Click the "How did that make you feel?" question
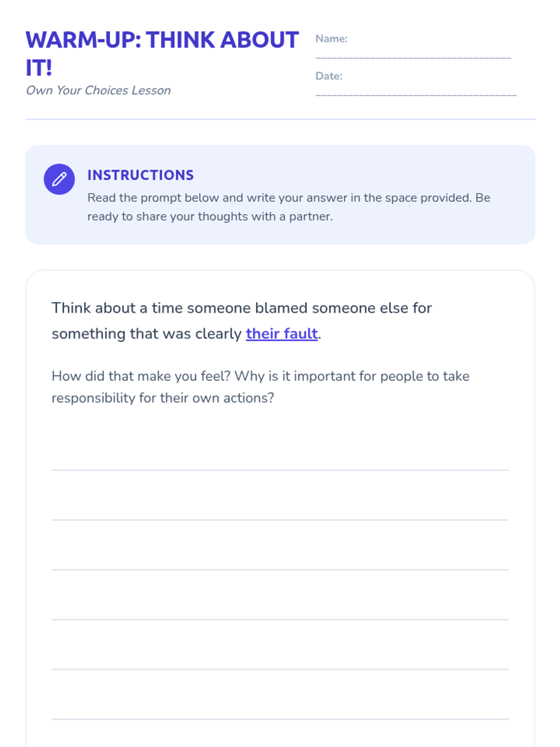Screen dimensions: 560x747 [260, 387]
